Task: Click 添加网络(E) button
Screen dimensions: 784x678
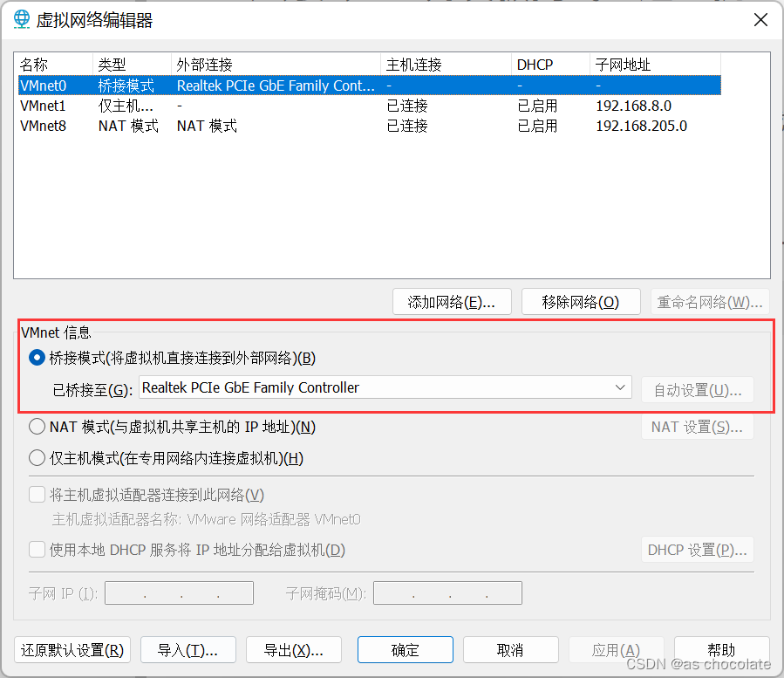Action: (452, 302)
